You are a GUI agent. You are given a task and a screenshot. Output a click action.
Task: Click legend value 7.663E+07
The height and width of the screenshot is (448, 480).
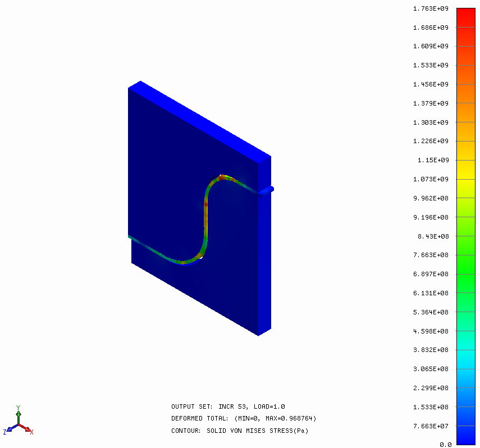(431, 426)
